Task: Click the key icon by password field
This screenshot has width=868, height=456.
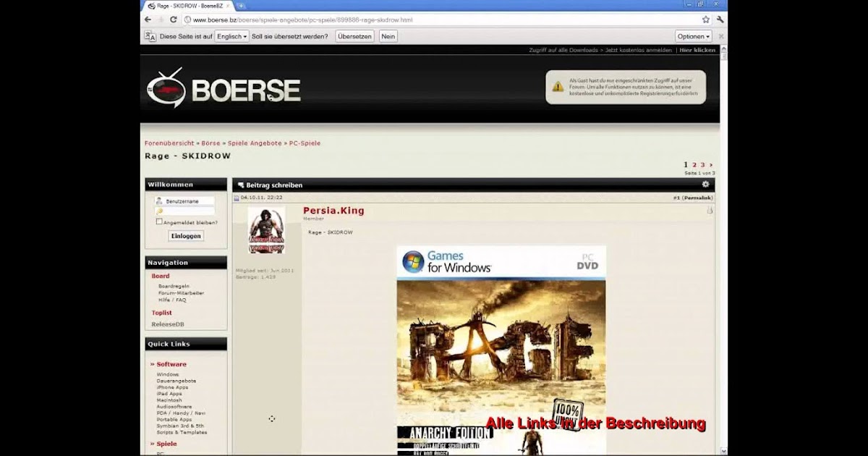Action: 159,211
